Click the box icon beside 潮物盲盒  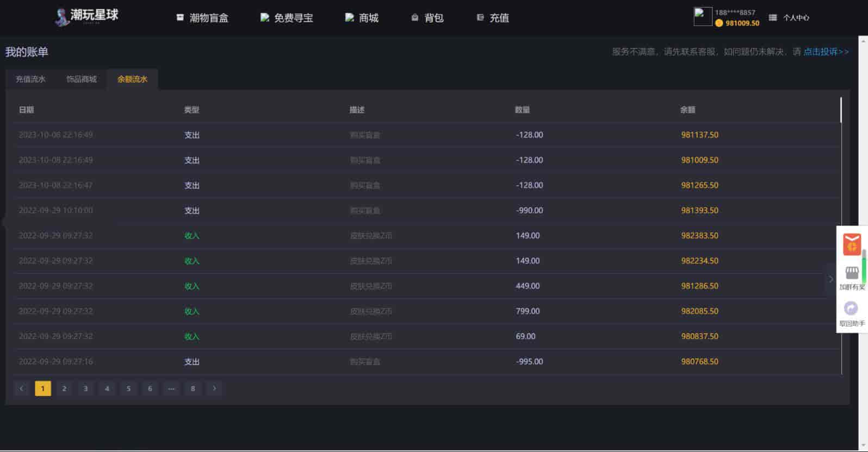(x=180, y=18)
